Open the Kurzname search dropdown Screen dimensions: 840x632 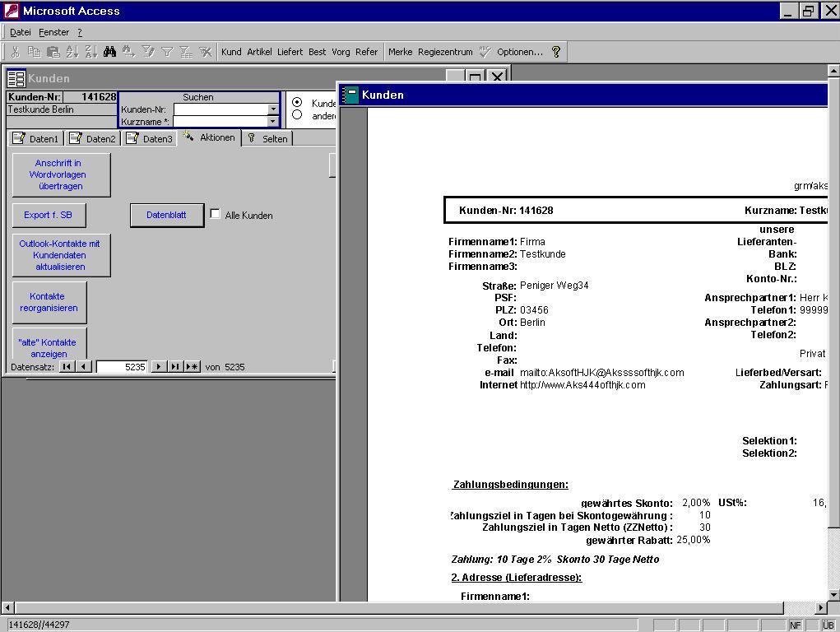click(273, 122)
